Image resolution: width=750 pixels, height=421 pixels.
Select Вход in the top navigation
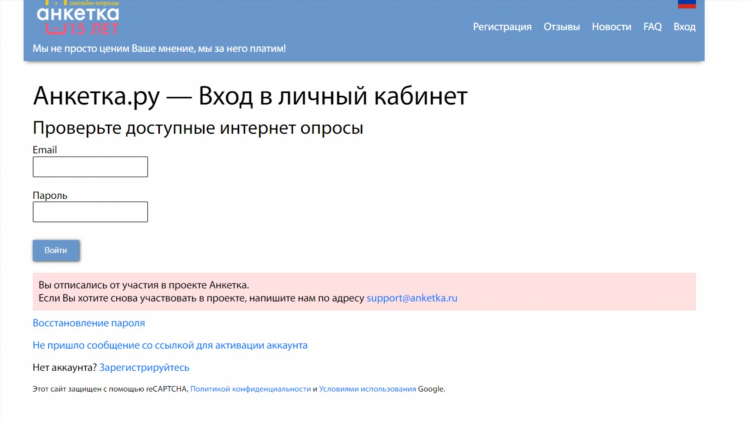coord(684,27)
